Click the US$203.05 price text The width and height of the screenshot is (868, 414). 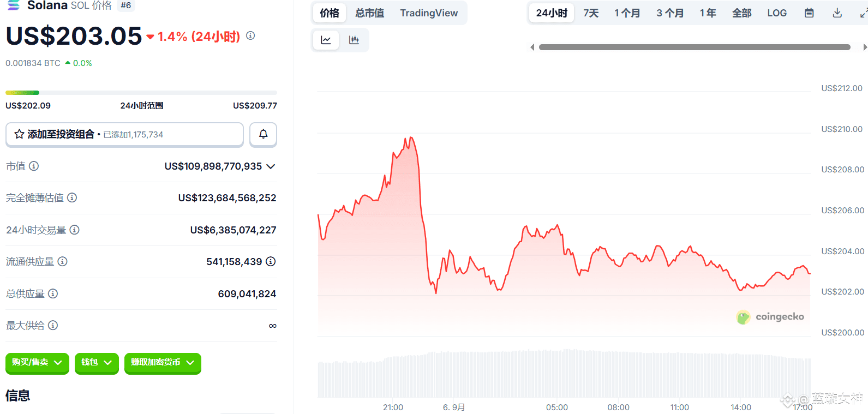[74, 36]
